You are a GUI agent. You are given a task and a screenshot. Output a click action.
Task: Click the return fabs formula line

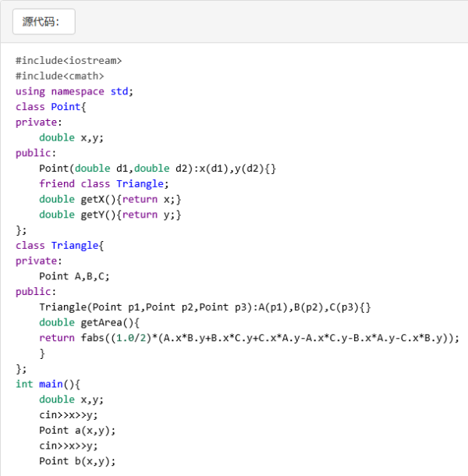click(250, 338)
